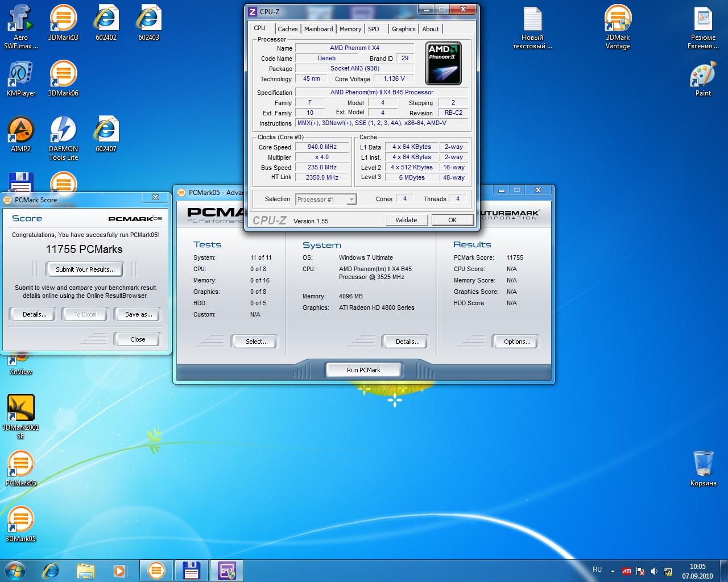Viewport: 728px width, 582px height.
Task: Open the Корзина recycle bin
Action: 703,468
